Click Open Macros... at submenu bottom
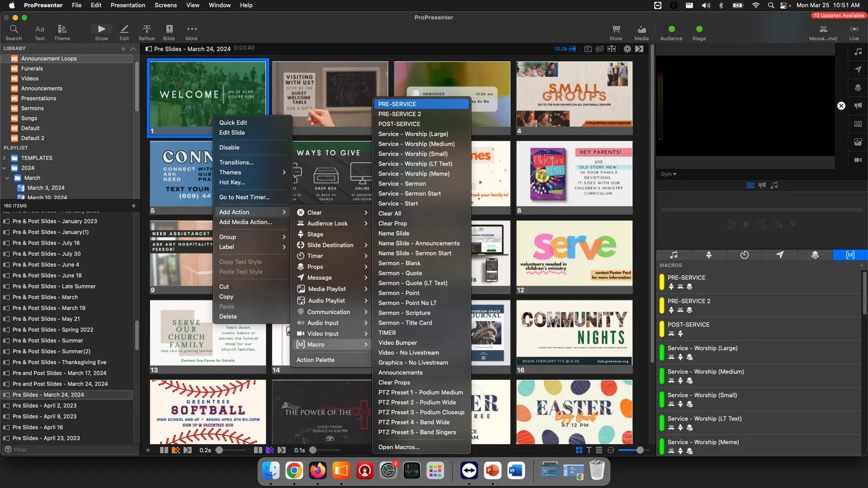This screenshot has width=868, height=488. point(399,447)
